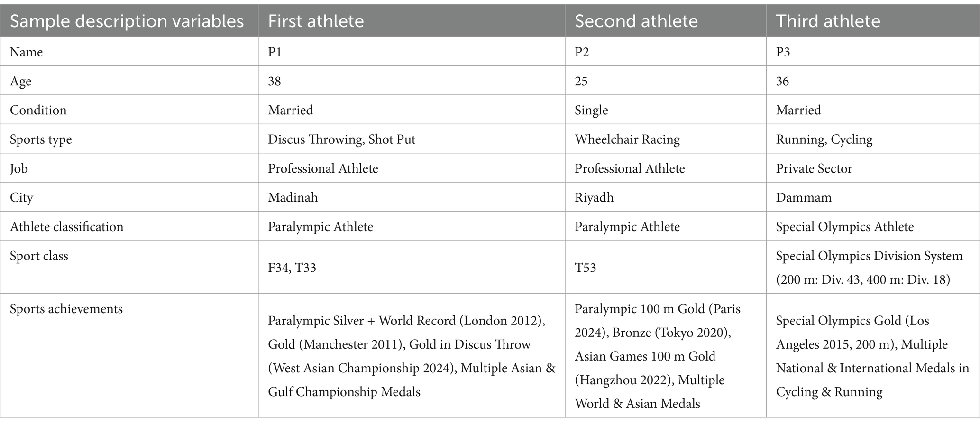Click the 'F34, T33' sport class cell
Image resolution: width=980 pixels, height=426 pixels.
coord(412,267)
